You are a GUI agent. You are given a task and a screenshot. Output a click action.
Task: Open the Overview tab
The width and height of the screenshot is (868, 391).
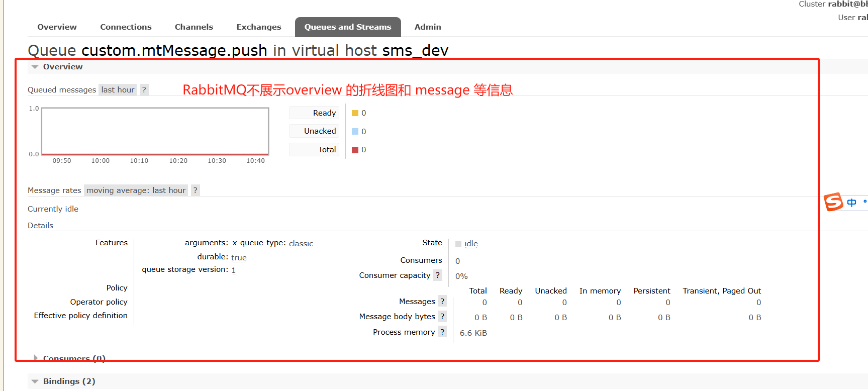pos(57,27)
